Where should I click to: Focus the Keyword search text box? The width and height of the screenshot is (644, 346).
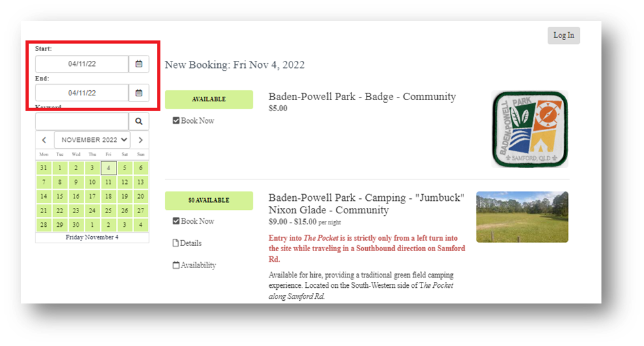(82, 121)
